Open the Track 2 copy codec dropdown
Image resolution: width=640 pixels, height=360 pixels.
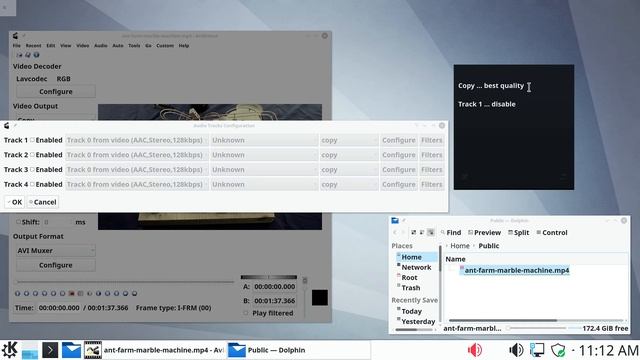349,155
